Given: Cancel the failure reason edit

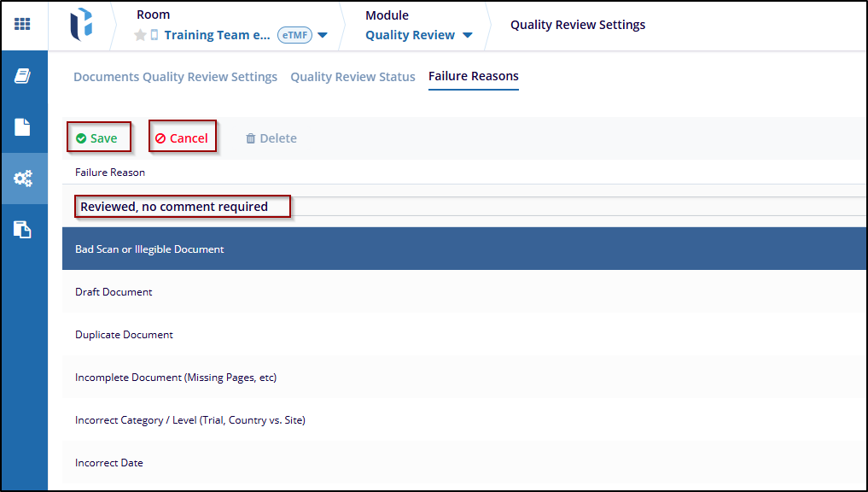Looking at the screenshot, I should coord(182,138).
